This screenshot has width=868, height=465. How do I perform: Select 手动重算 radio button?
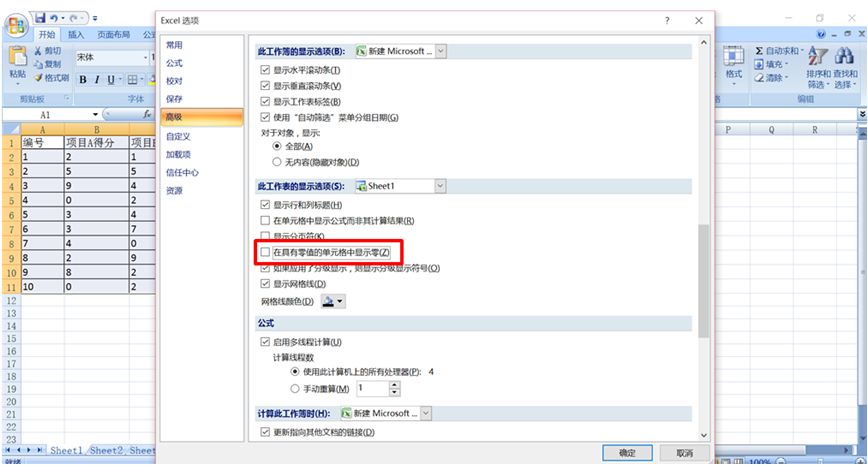point(295,388)
